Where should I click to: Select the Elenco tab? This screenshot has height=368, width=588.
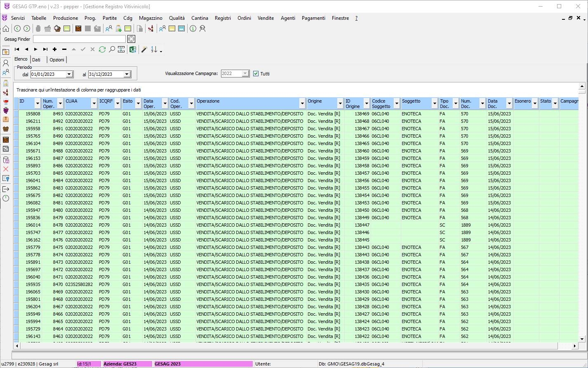pos(21,59)
